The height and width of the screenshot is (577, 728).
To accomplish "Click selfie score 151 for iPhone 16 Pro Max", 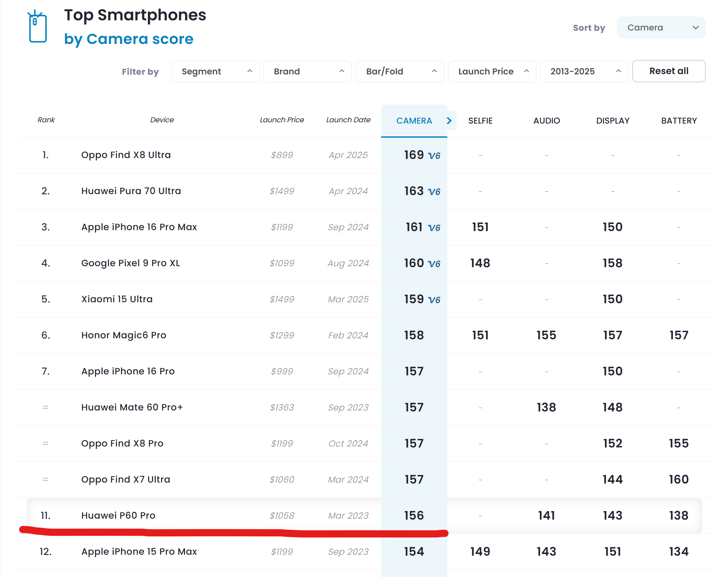I will (480, 227).
